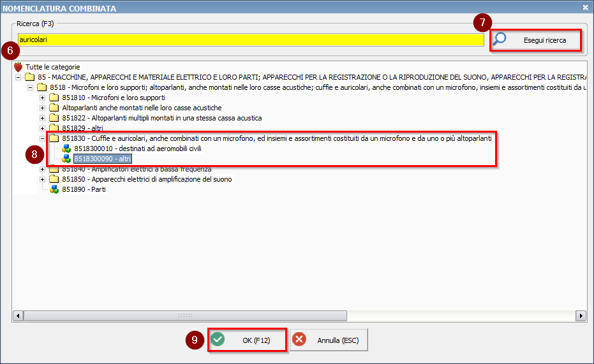Image resolution: width=594 pixels, height=364 pixels.
Task: Click the item icon for 8518300010
Action: [x=66, y=149]
